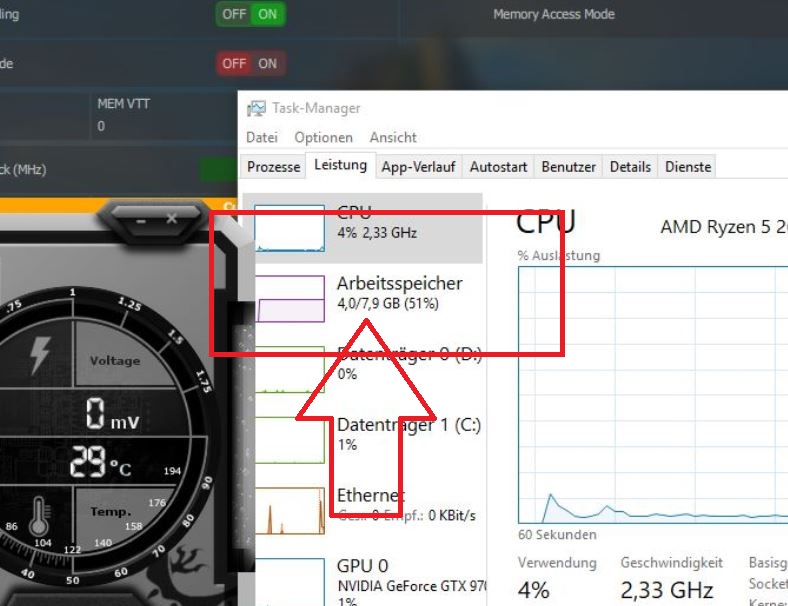Screen dimensions: 788x606
Task: Click the 'AMD Ryzen 5' processor name
Action: pyautogui.click(x=724, y=227)
